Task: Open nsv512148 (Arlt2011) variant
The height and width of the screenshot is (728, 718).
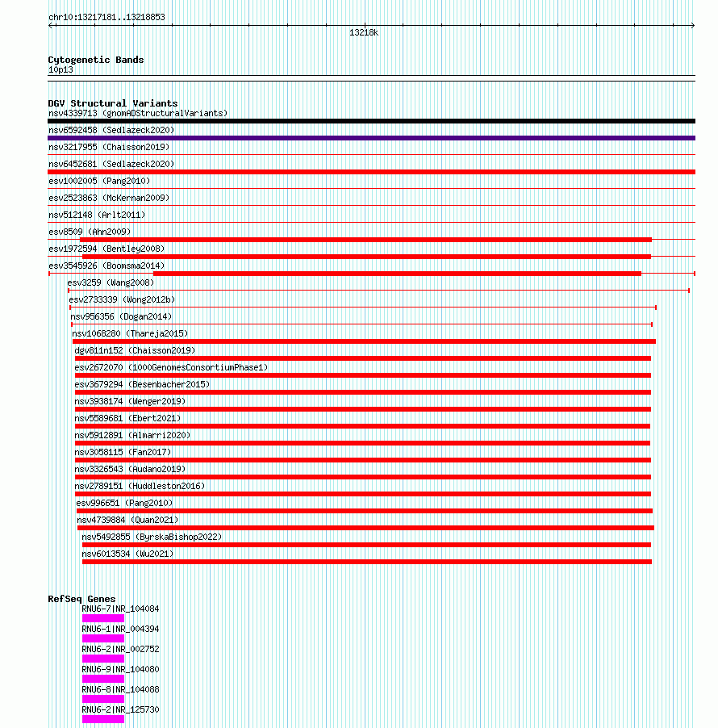Action: [97, 215]
